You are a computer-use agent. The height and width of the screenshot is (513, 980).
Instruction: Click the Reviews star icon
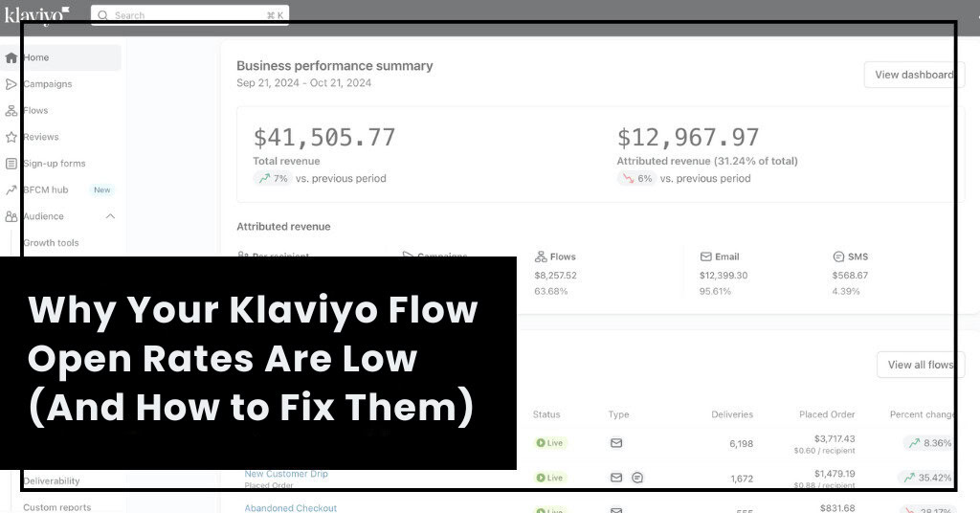point(11,137)
